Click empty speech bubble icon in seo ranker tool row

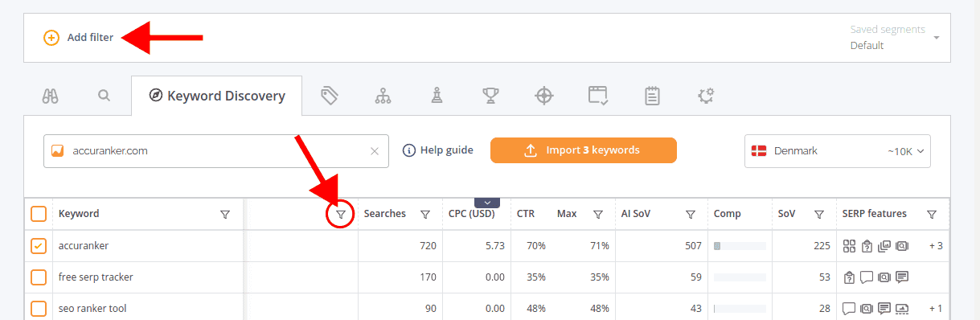click(x=849, y=309)
